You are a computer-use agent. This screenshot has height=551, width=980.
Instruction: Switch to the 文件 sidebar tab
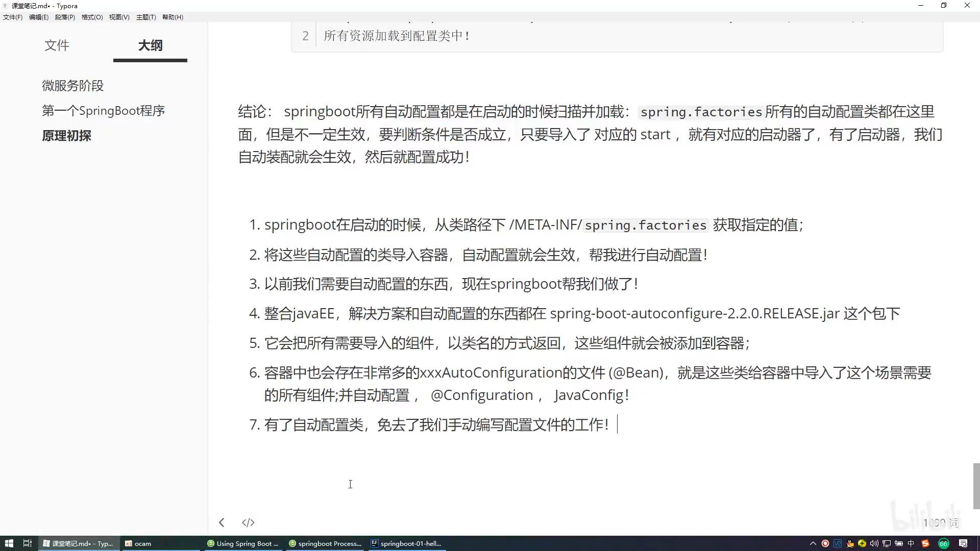[57, 45]
